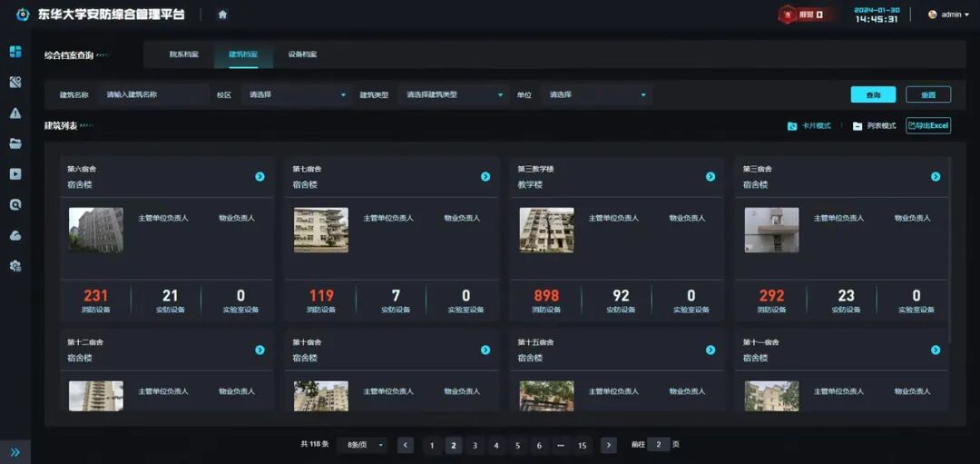Focus the 前往 page jump input
Image resolution: width=980 pixels, height=464 pixels.
(659, 445)
